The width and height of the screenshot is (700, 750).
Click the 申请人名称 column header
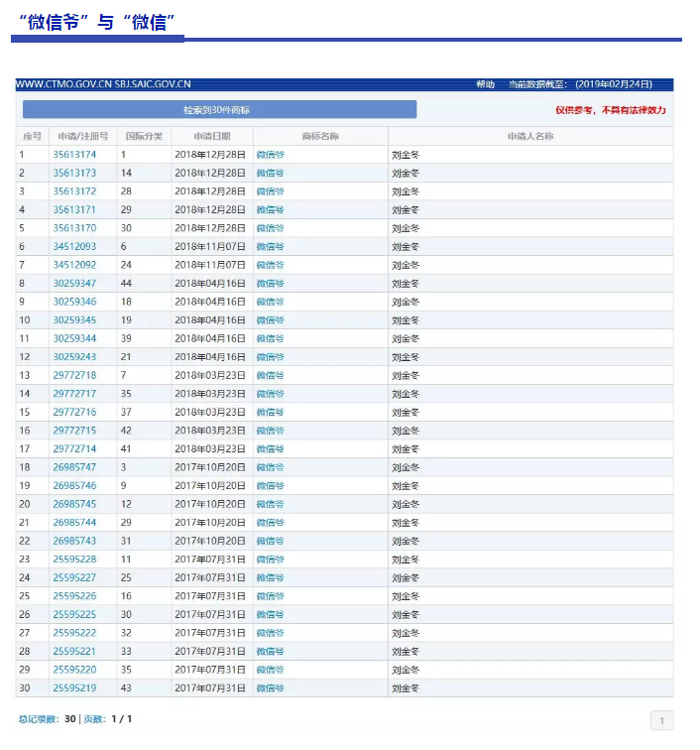tap(529, 136)
